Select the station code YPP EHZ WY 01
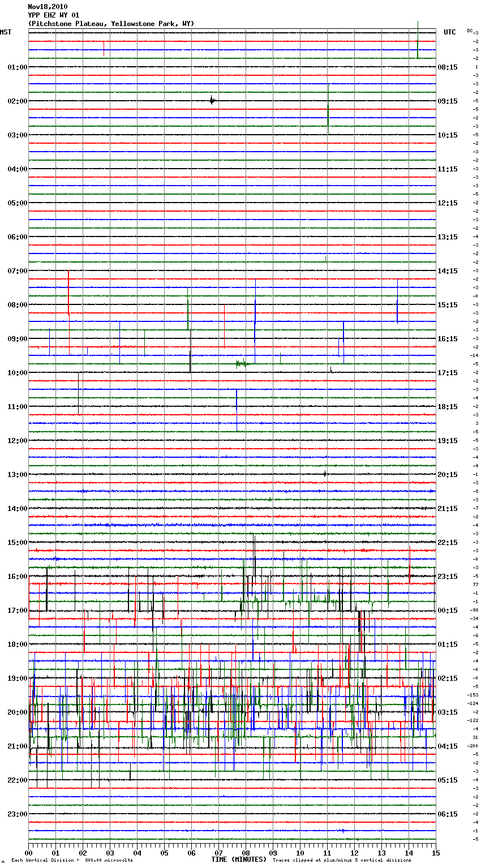Image resolution: width=481 pixels, height=868 pixels. [54, 15]
